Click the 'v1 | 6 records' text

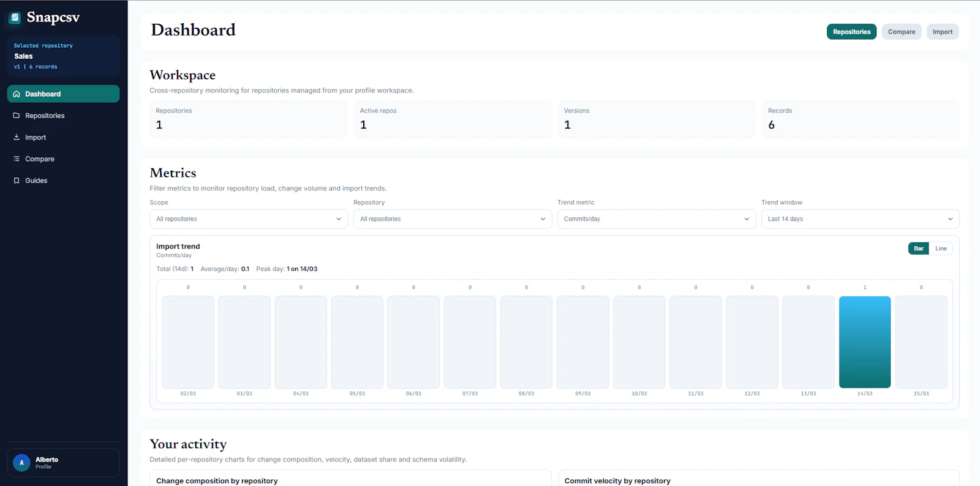[36, 67]
